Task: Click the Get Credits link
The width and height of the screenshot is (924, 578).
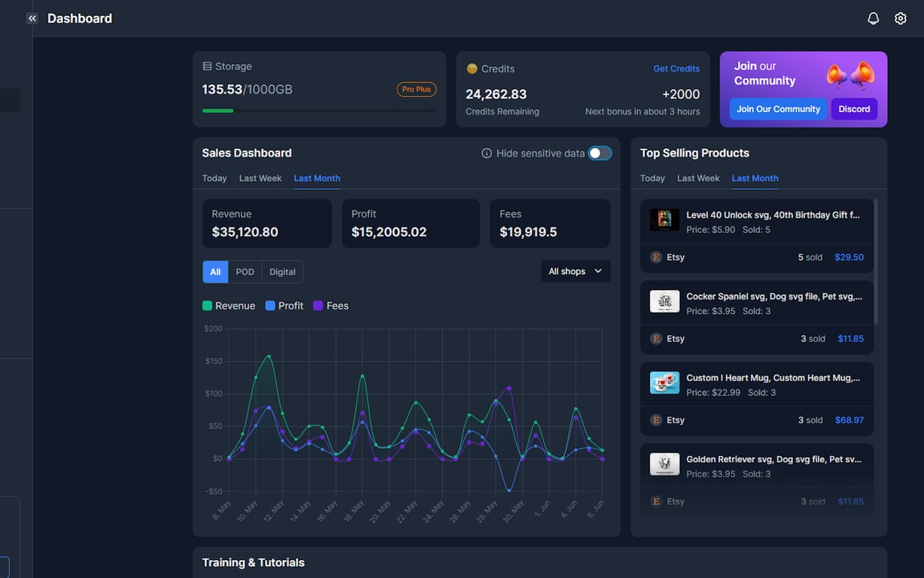Action: [x=676, y=68]
